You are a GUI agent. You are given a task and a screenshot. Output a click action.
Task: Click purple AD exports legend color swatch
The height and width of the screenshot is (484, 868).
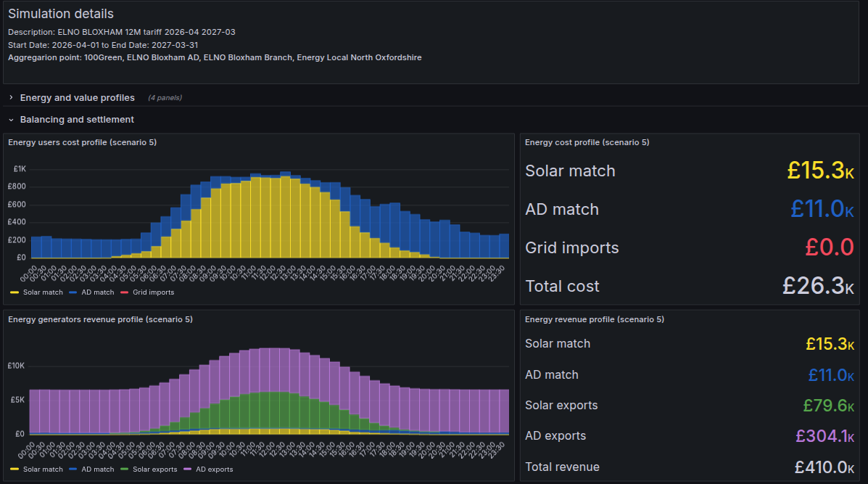[x=188, y=469]
